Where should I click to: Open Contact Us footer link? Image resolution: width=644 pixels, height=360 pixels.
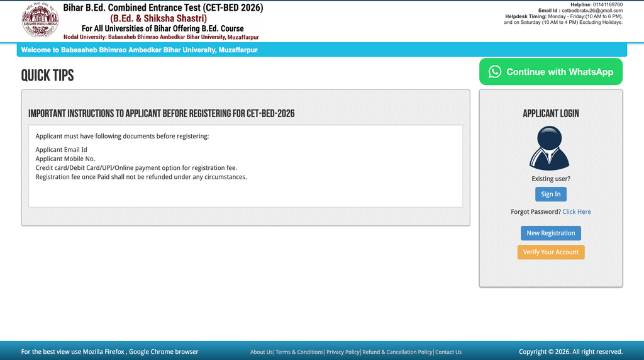tap(448, 352)
